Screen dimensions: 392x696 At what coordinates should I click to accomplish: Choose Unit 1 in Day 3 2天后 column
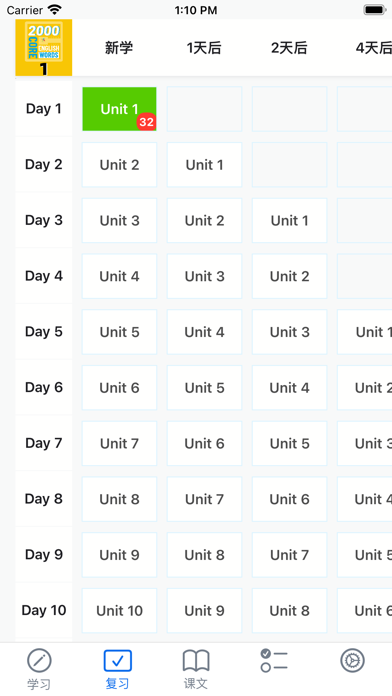click(289, 221)
